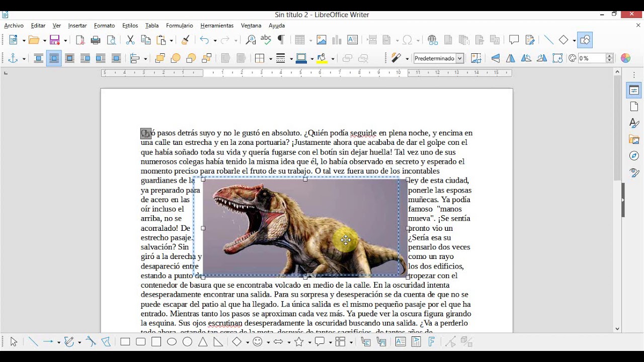The image size is (644, 362).
Task: Open the Editar menu
Action: [38, 26]
